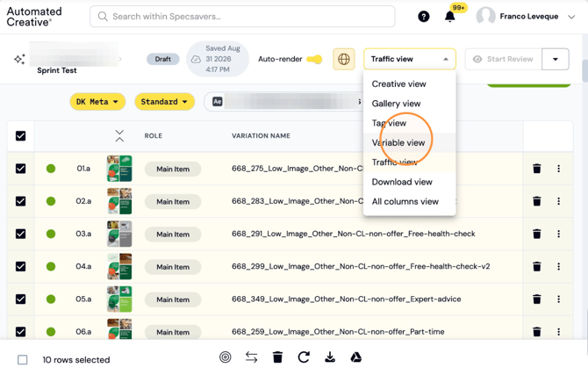Uncheck the checkbox for row 02.a

(21, 201)
